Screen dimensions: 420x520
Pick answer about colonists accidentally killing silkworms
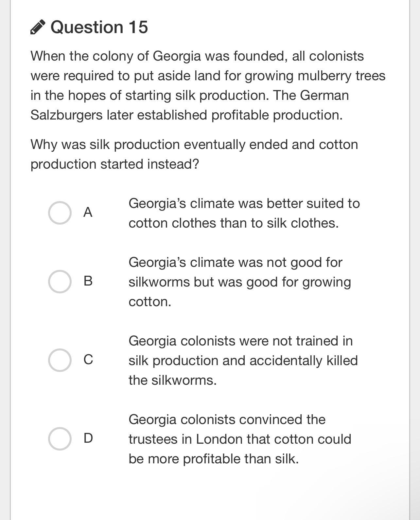(243, 361)
